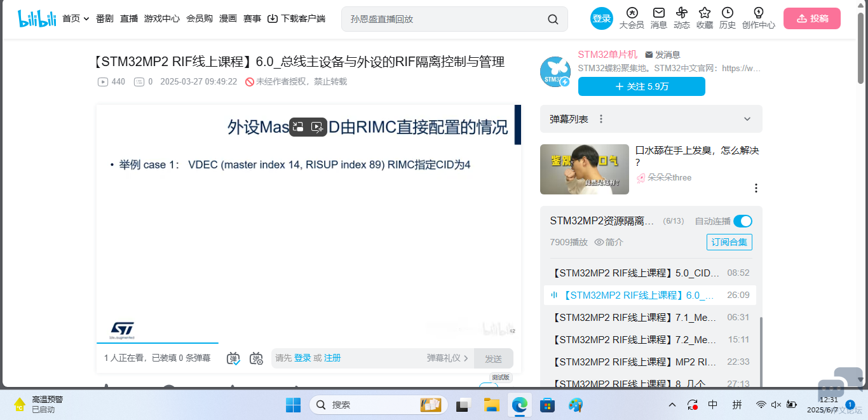Image resolution: width=868 pixels, height=420 pixels.
Task: Toggle the 自动连播 switch
Action: pyautogui.click(x=743, y=221)
